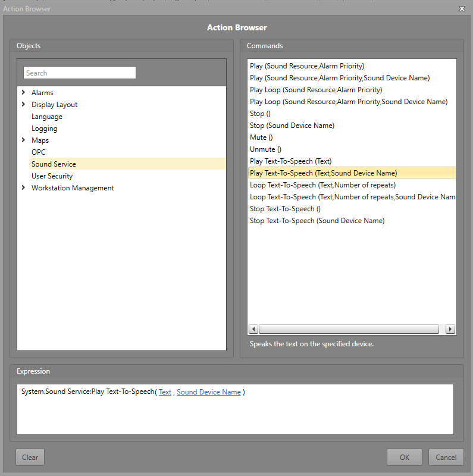Expand the Maps tree node

click(23, 140)
